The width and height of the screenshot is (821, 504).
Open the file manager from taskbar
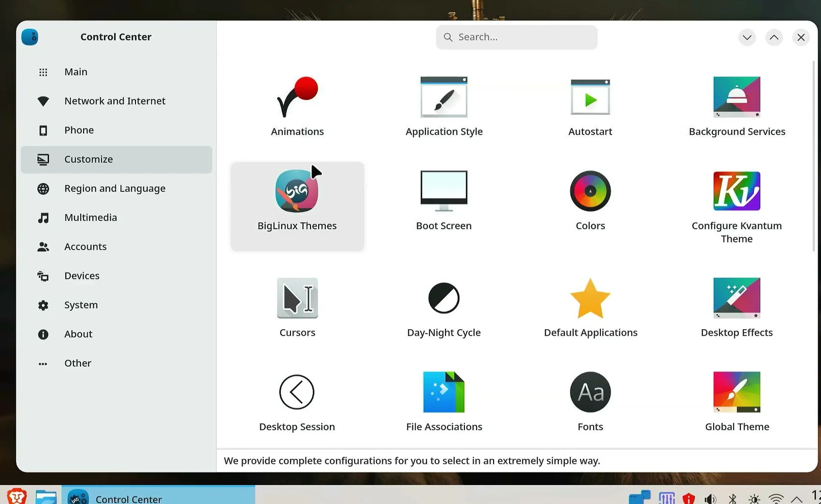coord(46,497)
